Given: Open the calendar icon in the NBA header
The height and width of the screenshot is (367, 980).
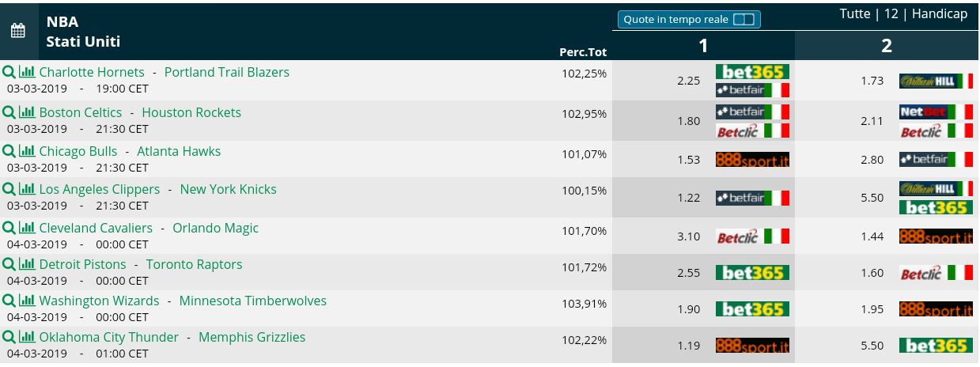Looking at the screenshot, I should 18,31.
